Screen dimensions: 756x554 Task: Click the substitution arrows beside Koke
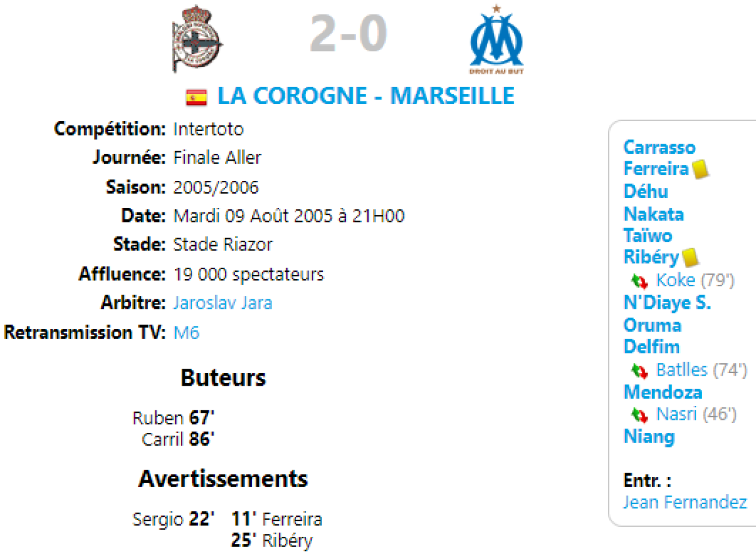click(639, 281)
